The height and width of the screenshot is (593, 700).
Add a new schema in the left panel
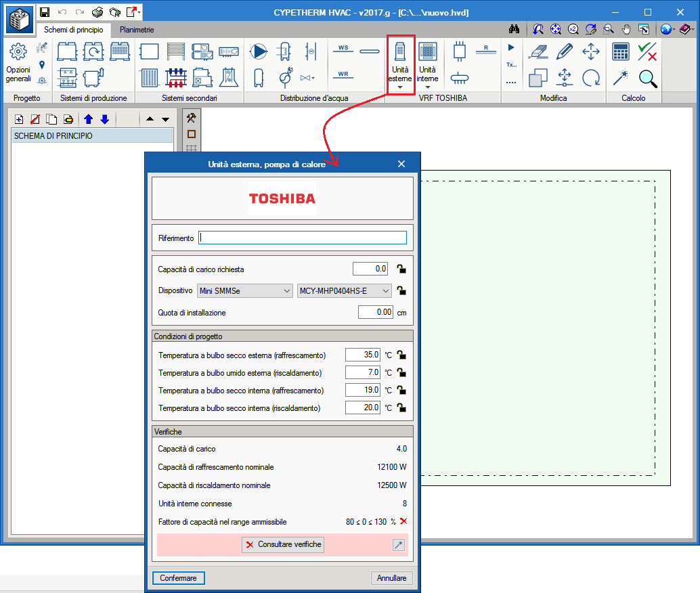tap(19, 119)
